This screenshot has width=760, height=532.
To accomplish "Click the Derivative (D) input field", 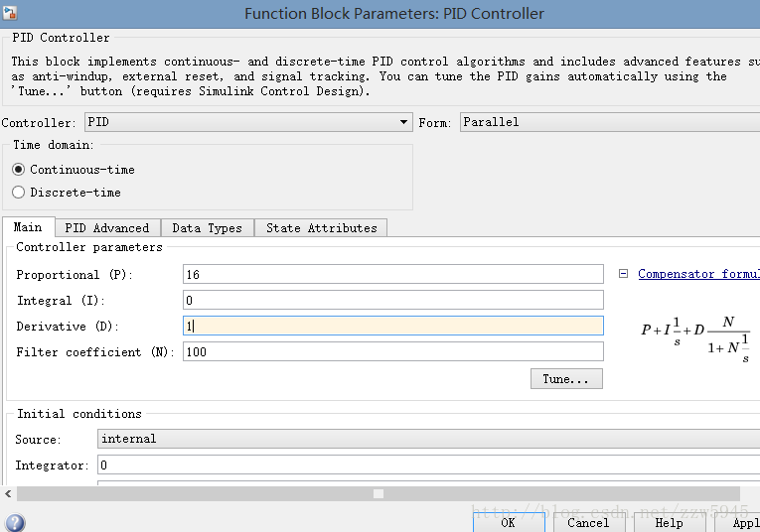I will pyautogui.click(x=393, y=326).
